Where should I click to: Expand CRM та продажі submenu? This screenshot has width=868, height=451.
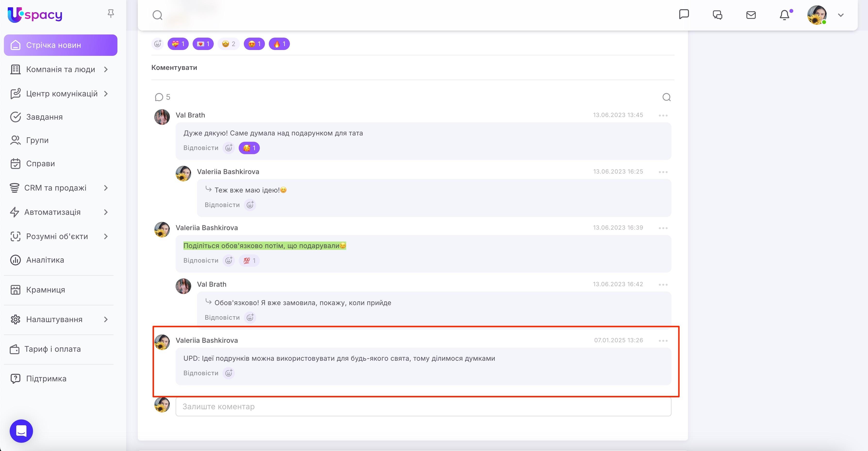(x=106, y=188)
